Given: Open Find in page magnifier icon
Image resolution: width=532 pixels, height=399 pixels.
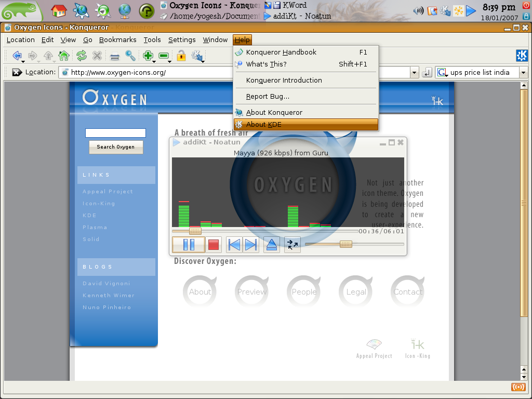Looking at the screenshot, I should tap(130, 55).
